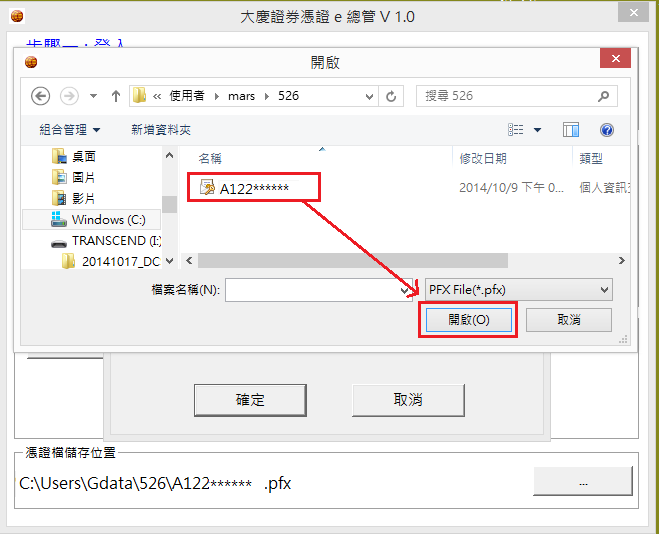This screenshot has height=534, width=659.
Task: Click the ... browse button
Action: (584, 482)
